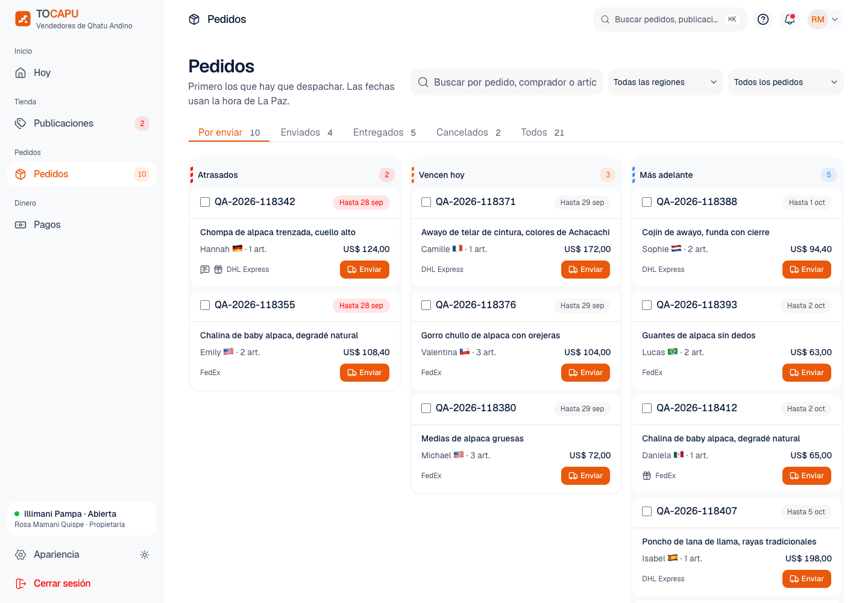The width and height of the screenshot is (868, 603).
Task: Open Publicaciones in the sidebar
Action: [x=82, y=124]
